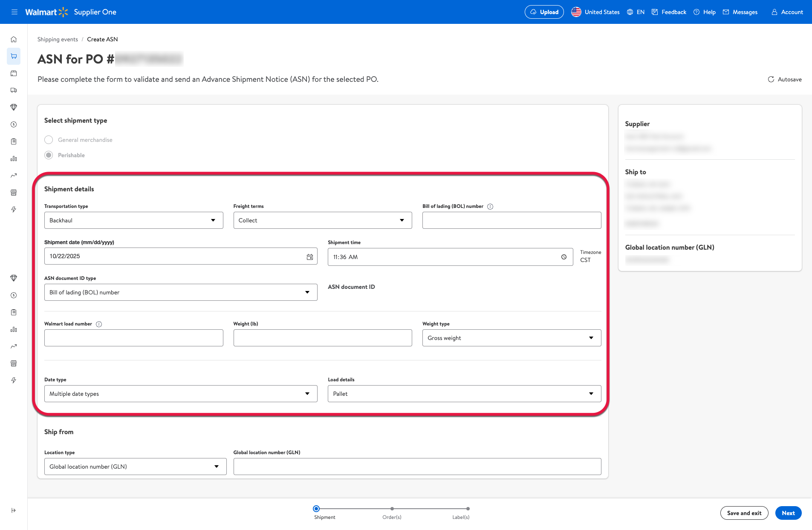The width and height of the screenshot is (812, 530).
Task: Click the Autosave refresh icon
Action: click(x=771, y=79)
